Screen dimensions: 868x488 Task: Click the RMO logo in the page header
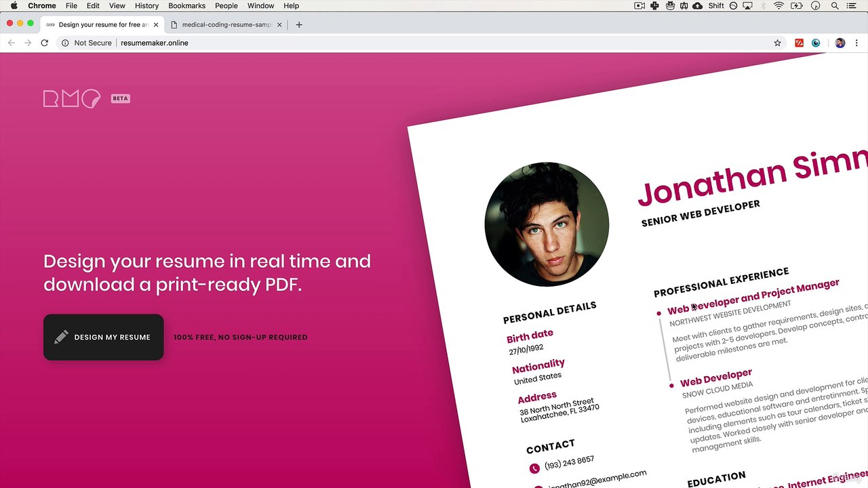72,99
